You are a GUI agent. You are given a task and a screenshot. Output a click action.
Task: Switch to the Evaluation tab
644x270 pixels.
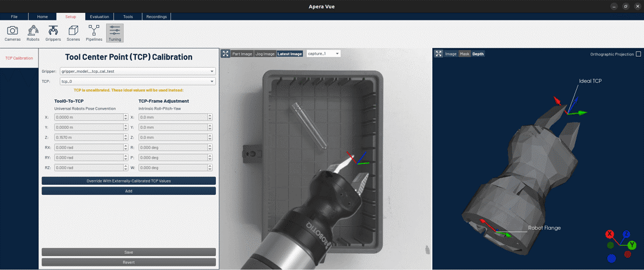(99, 16)
